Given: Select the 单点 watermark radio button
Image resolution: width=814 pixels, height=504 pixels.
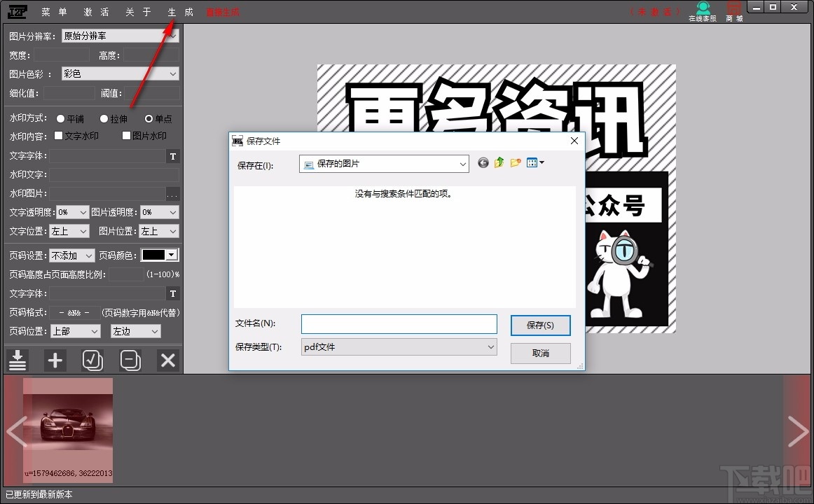Looking at the screenshot, I should click(x=147, y=118).
